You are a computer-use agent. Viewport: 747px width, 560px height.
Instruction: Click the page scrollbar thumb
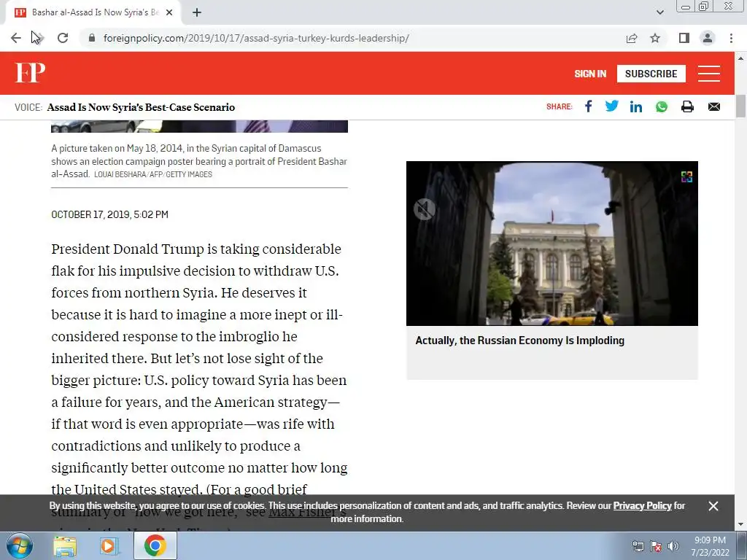[740, 106]
